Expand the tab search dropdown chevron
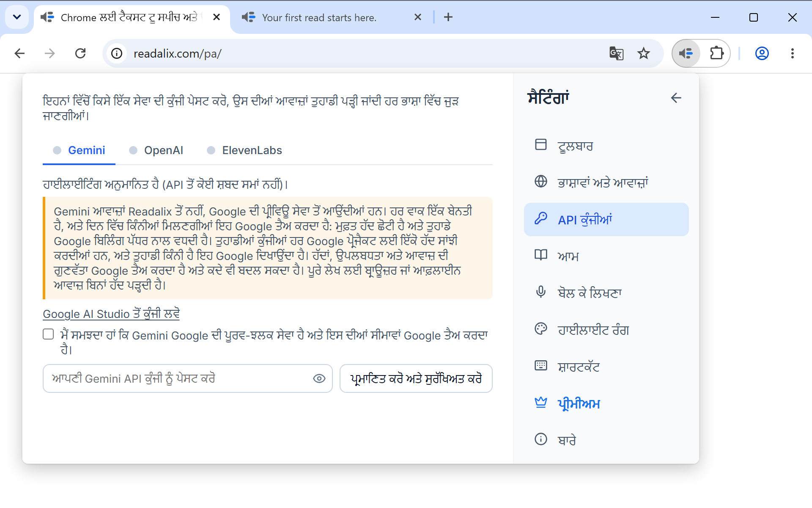Viewport: 812px width, 508px height. pyautogui.click(x=17, y=17)
